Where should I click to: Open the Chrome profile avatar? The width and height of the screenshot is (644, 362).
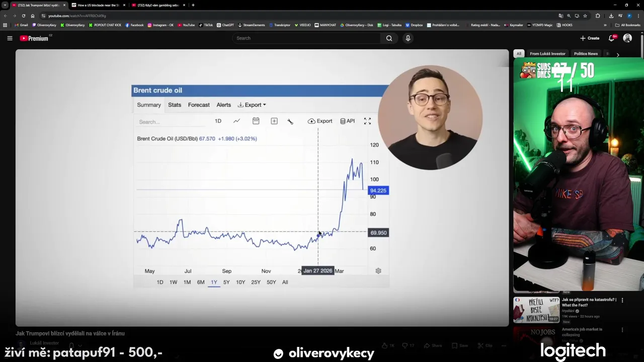[629, 16]
